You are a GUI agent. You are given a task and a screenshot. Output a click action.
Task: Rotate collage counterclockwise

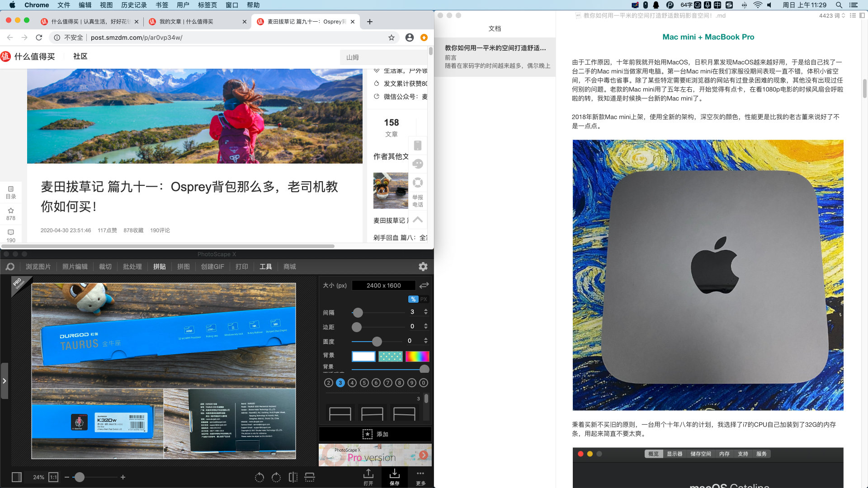tap(259, 477)
